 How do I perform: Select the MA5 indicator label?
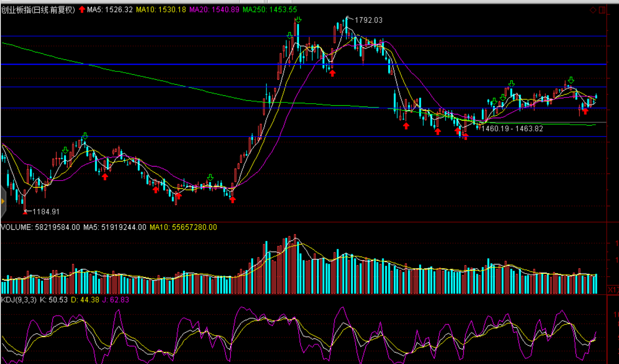(110, 10)
